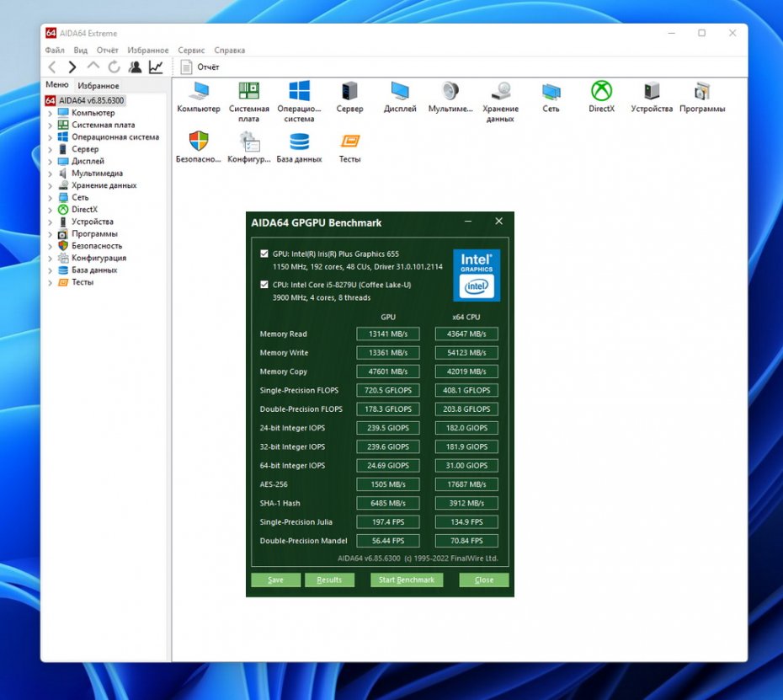Click the toolbar refresh icon
This screenshot has height=700, width=783.
[x=114, y=67]
